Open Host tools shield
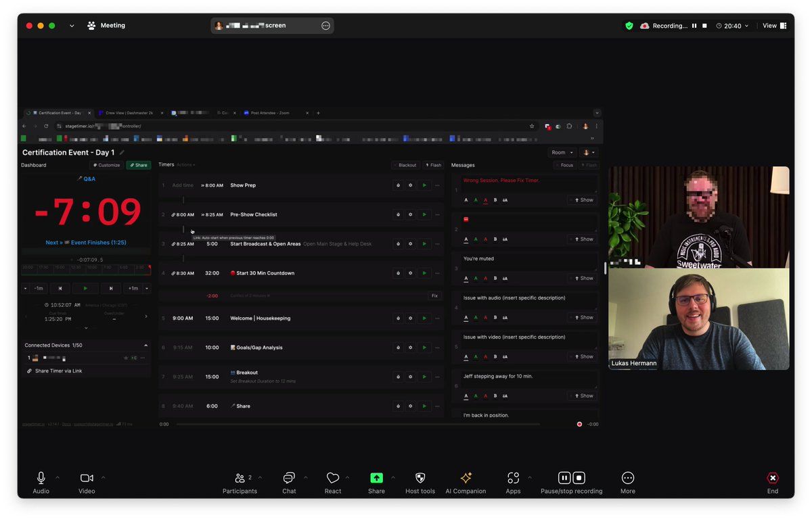The height and width of the screenshot is (520, 812). pos(420,478)
